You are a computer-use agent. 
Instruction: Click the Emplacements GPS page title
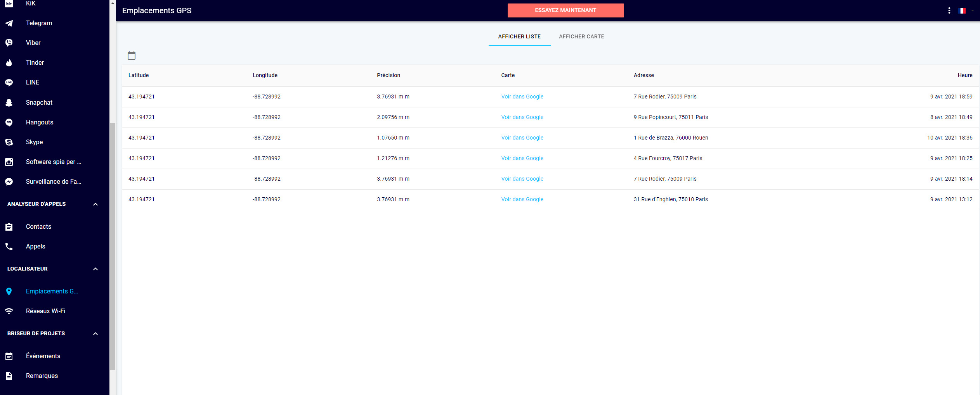click(x=157, y=11)
